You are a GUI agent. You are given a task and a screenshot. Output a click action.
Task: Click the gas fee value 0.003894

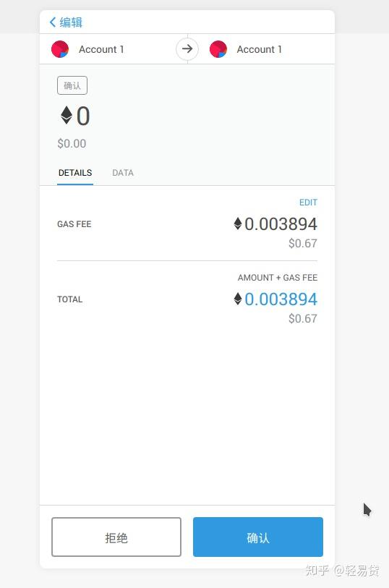(x=281, y=224)
